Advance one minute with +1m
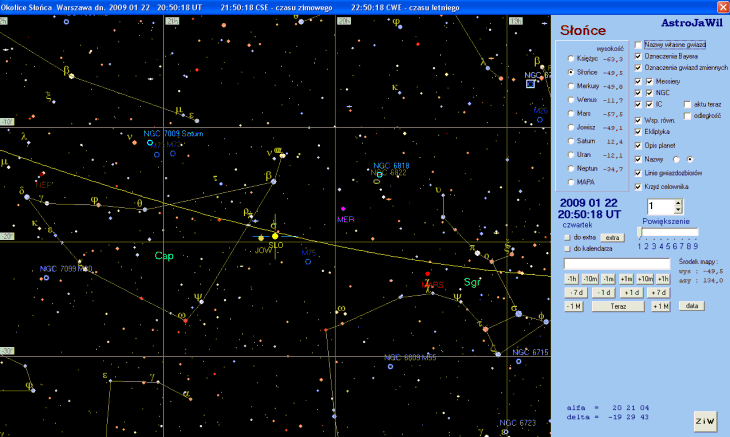 click(626, 279)
